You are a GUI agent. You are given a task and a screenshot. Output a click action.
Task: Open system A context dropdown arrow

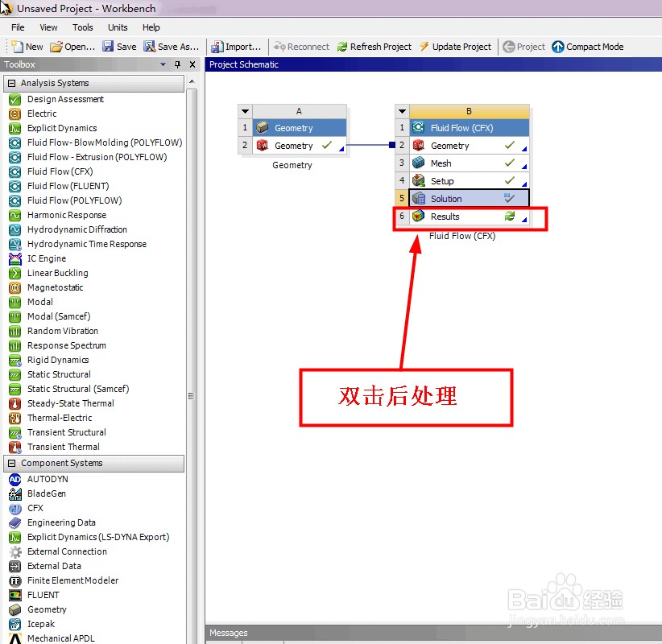(245, 111)
